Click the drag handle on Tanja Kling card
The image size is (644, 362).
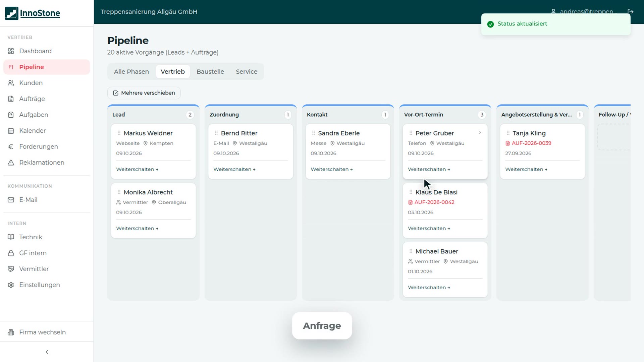tap(508, 133)
